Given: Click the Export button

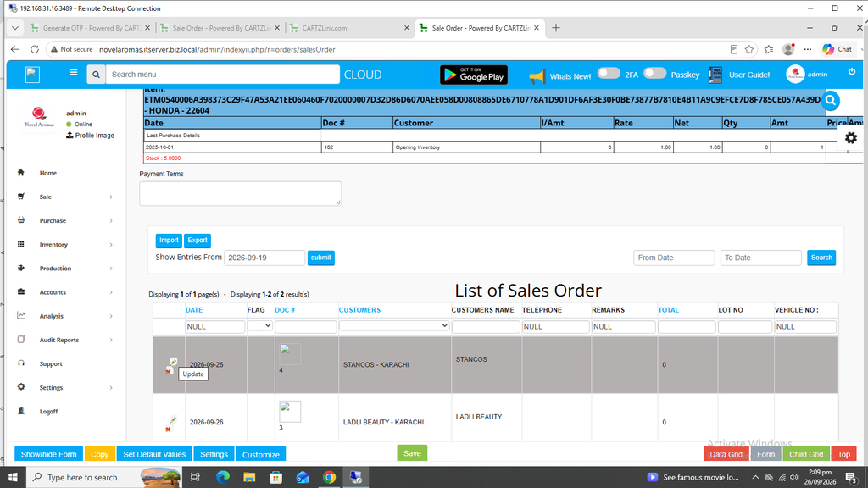Looking at the screenshot, I should (198, 240).
